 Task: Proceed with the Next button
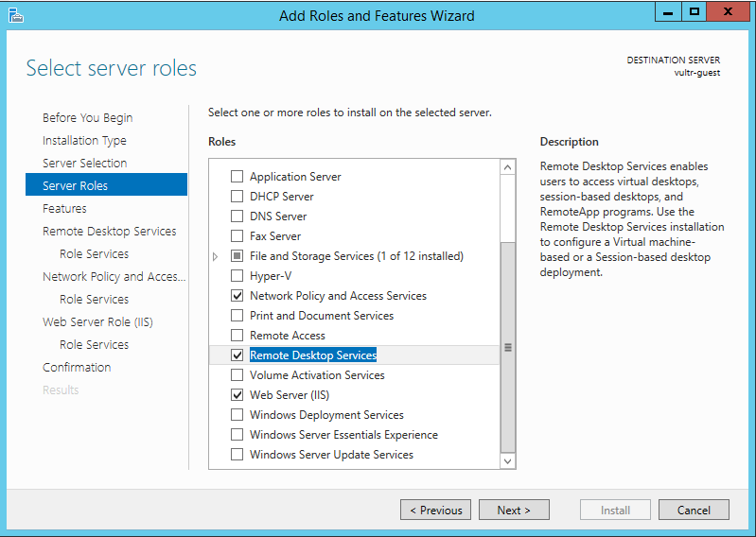[x=514, y=510]
